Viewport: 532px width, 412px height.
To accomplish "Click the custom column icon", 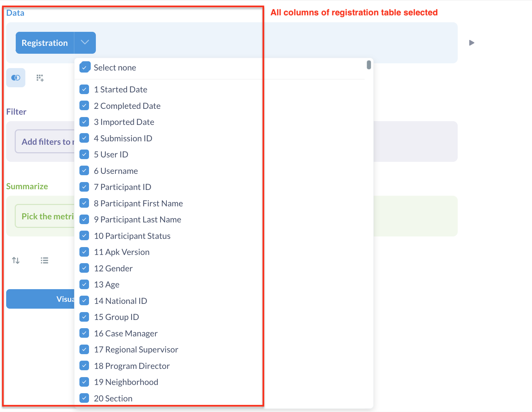I will [x=40, y=78].
